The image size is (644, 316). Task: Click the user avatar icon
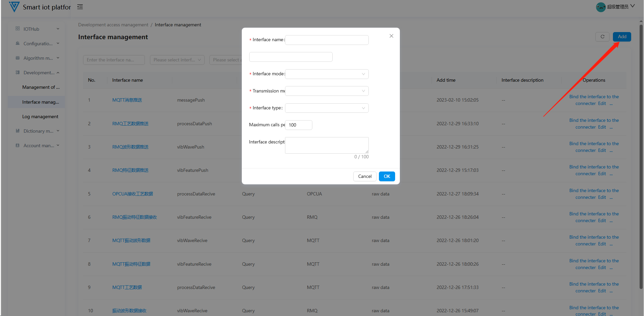[x=600, y=7]
